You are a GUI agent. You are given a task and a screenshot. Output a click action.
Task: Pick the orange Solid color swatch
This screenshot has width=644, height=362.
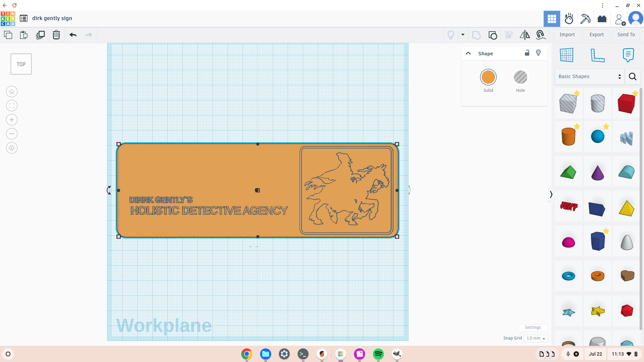[488, 77]
